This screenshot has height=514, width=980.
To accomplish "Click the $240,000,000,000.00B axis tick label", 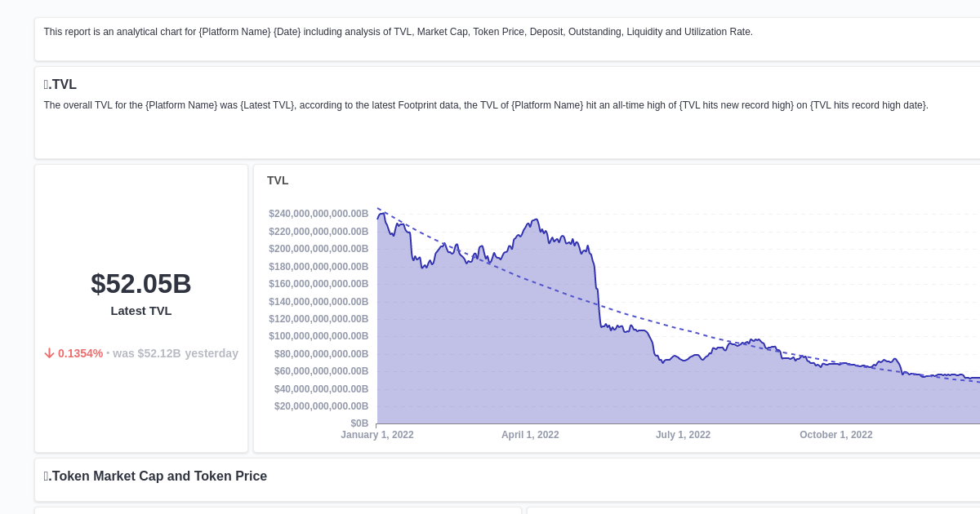I will 318,213.
